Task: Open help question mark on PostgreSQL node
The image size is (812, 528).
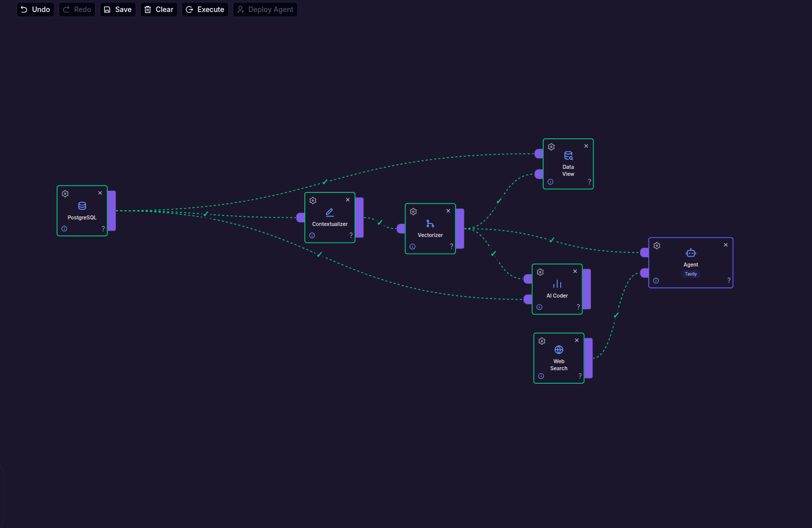Action: pyautogui.click(x=103, y=228)
